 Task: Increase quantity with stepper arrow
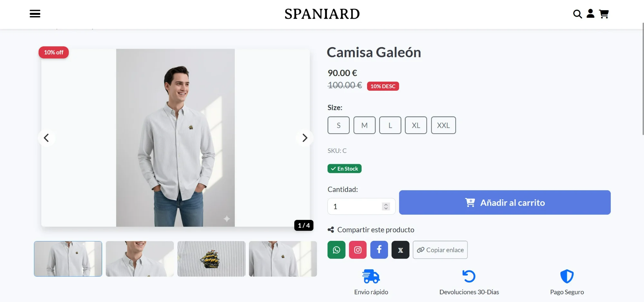point(386,204)
